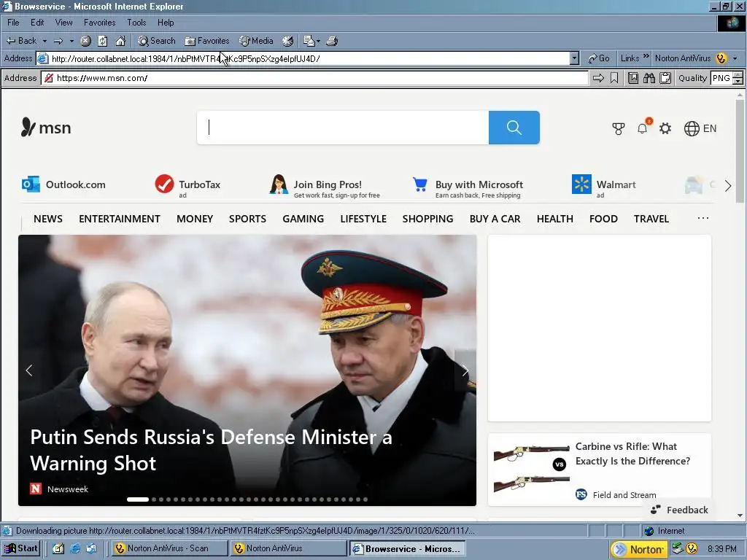Open the Microsoft Rewards trophy icon

point(619,128)
